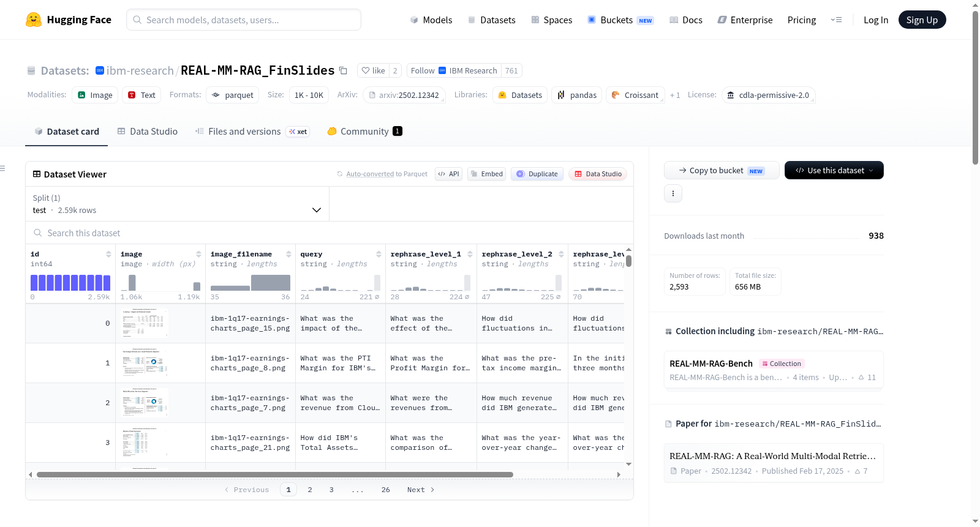Screen dimensions: 980x527
Task: Open image thumbnail in row 2
Action: [145, 403]
